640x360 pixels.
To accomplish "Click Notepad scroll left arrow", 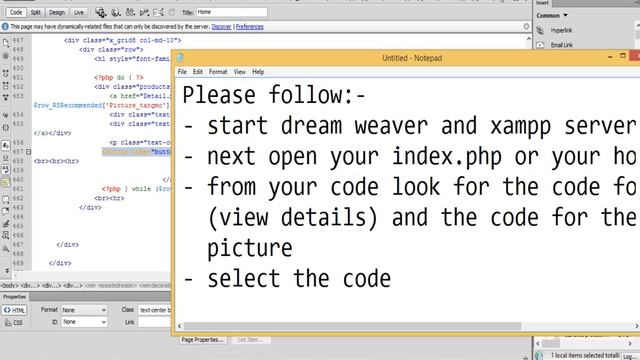I will (180, 326).
